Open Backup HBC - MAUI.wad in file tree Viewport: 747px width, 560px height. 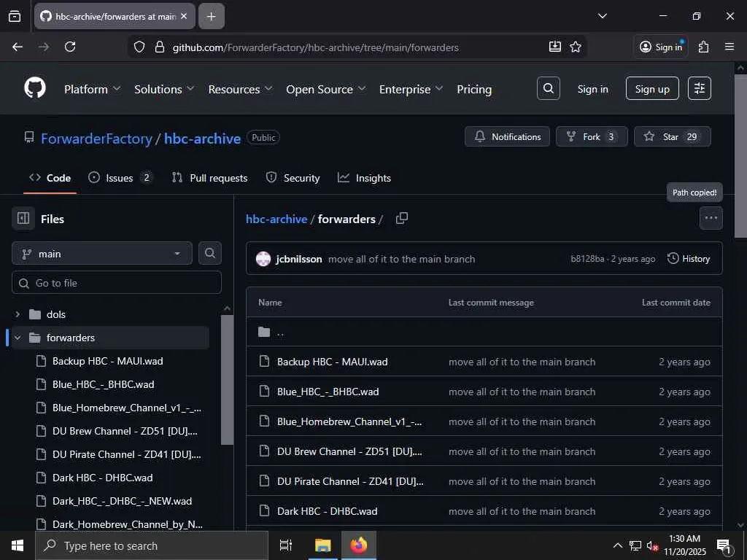(x=108, y=361)
